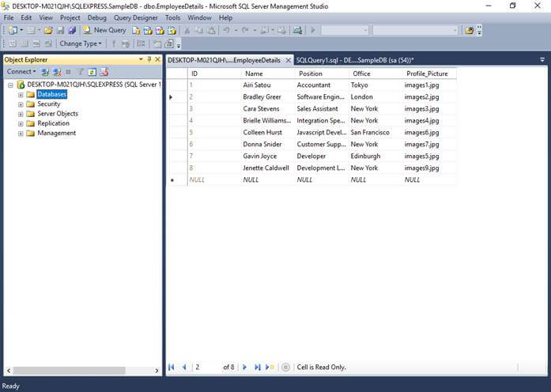Click the Filter funnel icon in Object Explorer
The width and height of the screenshot is (551, 392).
point(80,72)
